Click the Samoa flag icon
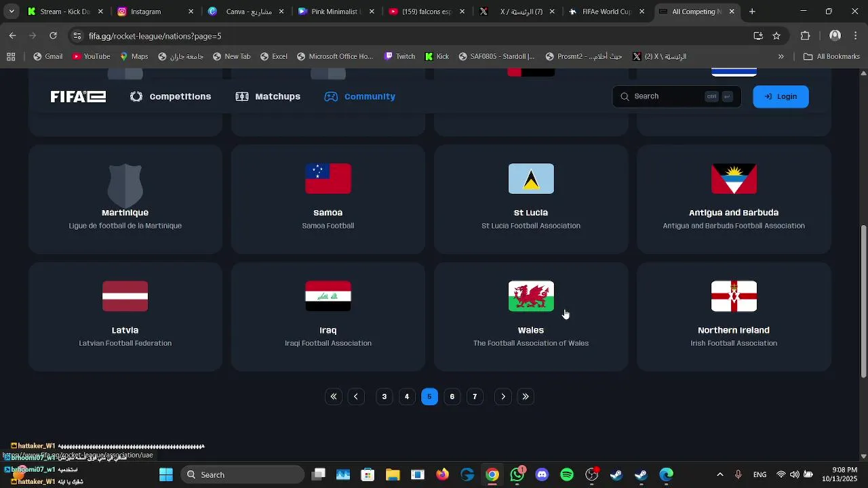Screen dimensions: 868x488 (x=328, y=179)
